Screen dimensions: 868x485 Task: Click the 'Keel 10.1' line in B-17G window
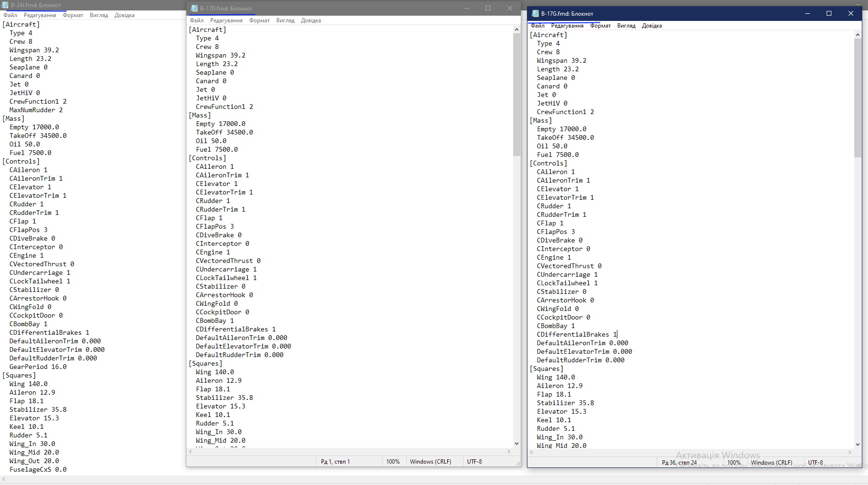point(554,420)
